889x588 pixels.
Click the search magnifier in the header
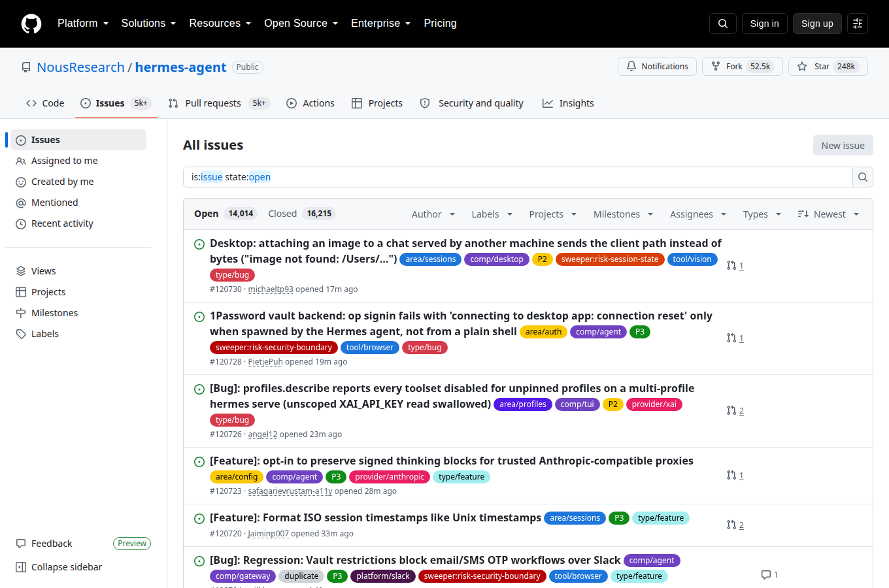(x=723, y=24)
